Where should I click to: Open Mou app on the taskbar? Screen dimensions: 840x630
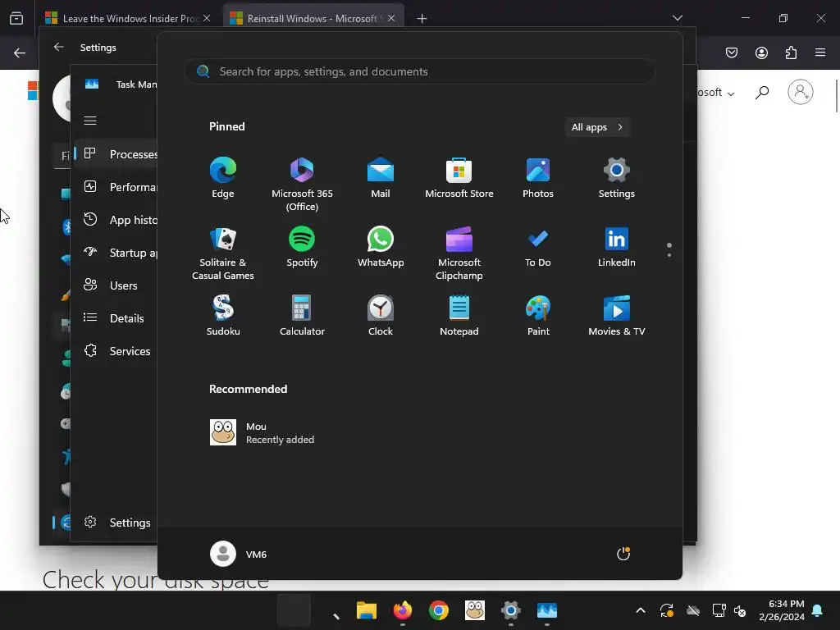point(475,610)
